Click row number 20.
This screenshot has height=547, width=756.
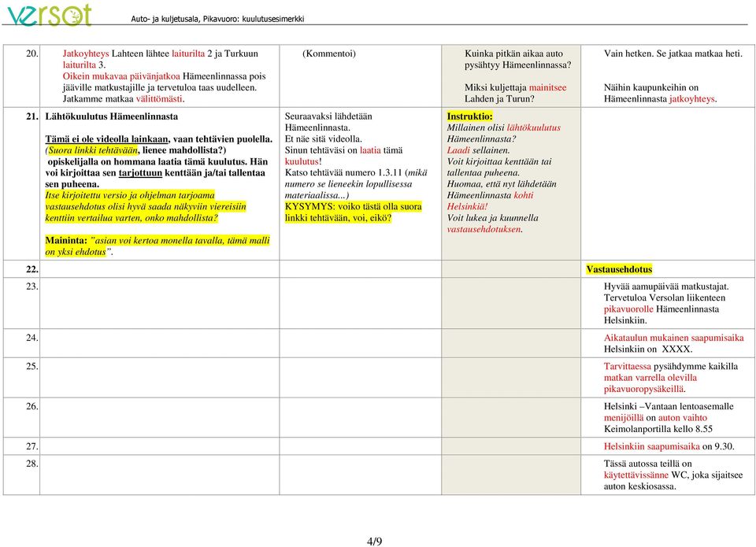31,54
